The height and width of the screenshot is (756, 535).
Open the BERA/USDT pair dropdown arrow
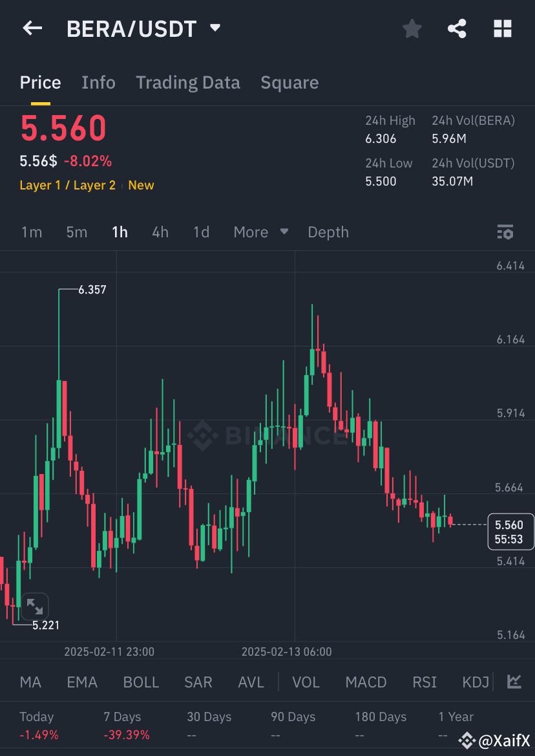coord(215,28)
